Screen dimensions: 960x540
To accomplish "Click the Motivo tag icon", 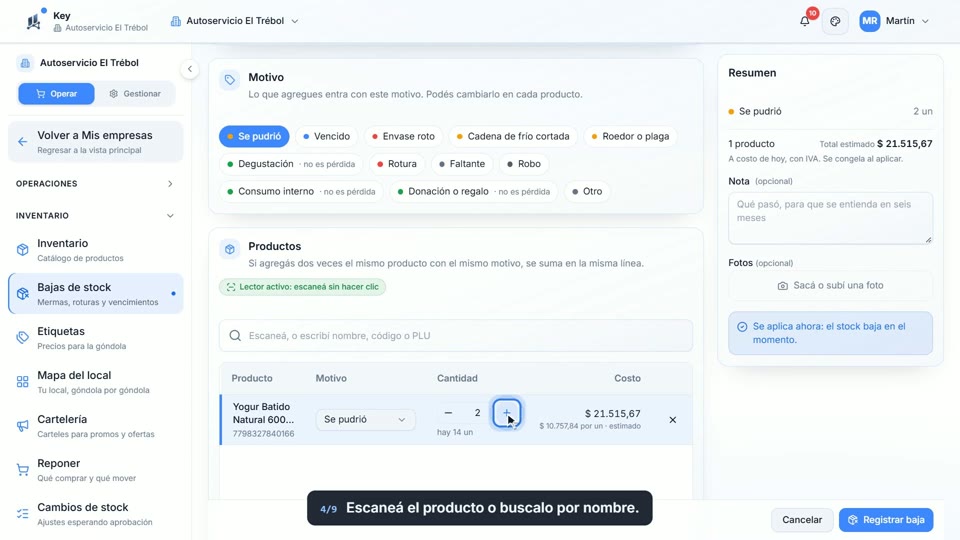I will point(230,80).
